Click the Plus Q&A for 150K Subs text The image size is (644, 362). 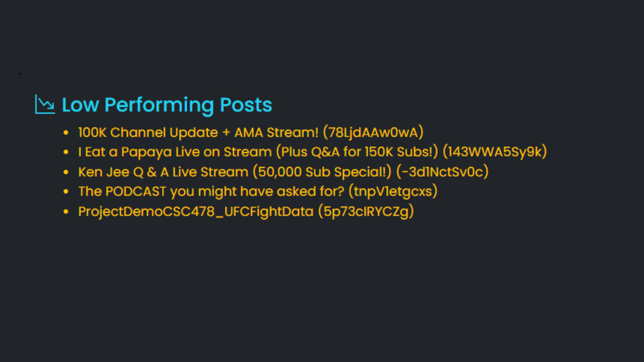(357, 152)
